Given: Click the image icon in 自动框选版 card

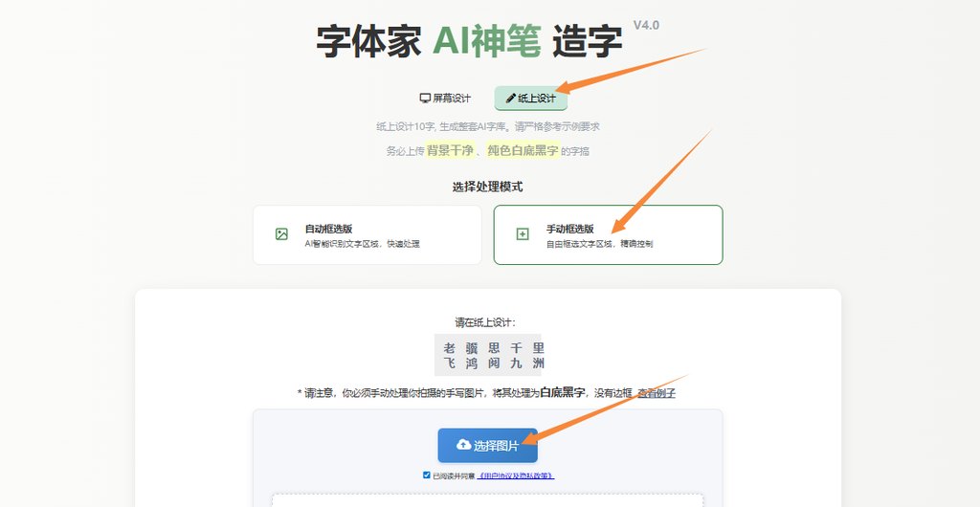Looking at the screenshot, I should (x=282, y=234).
